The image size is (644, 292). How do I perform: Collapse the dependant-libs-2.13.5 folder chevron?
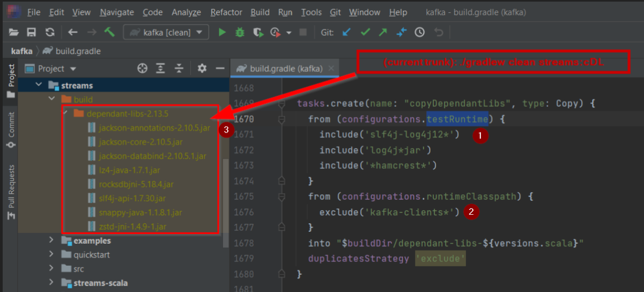[64, 113]
